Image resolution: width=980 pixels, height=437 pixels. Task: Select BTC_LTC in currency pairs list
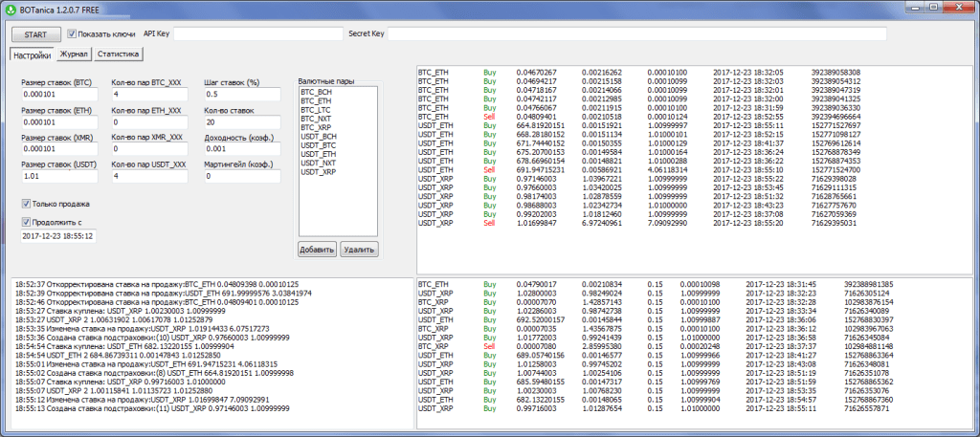[x=338, y=109]
